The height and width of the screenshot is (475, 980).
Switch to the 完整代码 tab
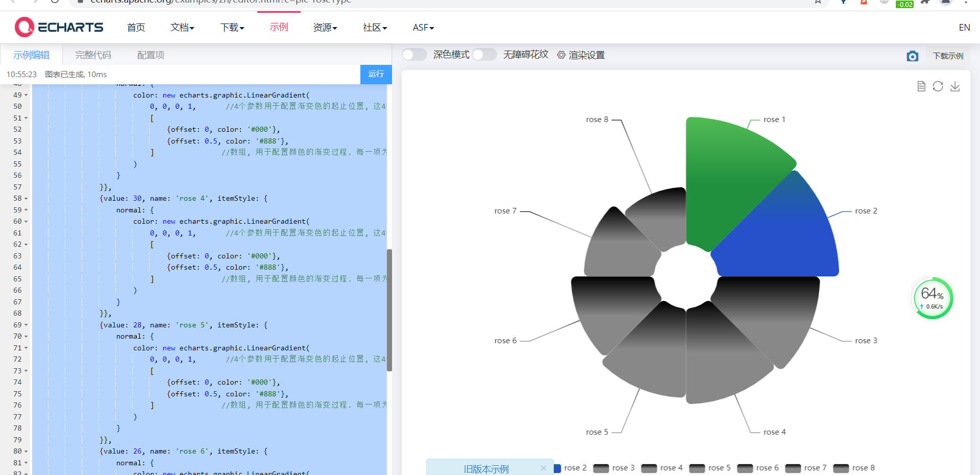[92, 55]
